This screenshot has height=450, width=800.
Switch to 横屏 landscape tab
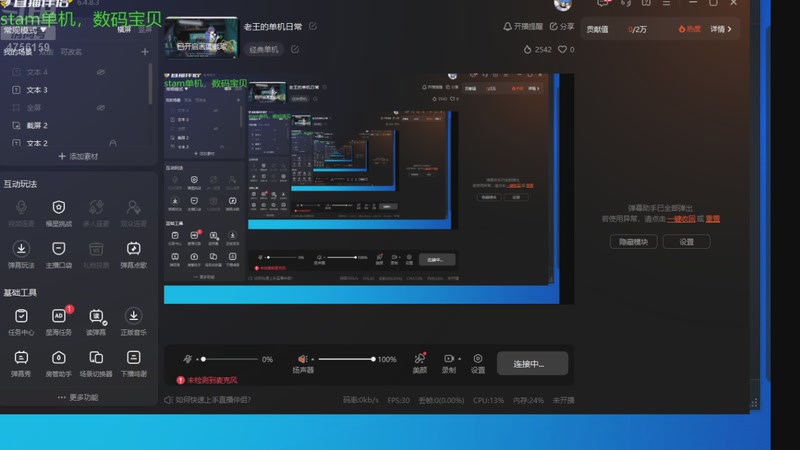tap(124, 30)
